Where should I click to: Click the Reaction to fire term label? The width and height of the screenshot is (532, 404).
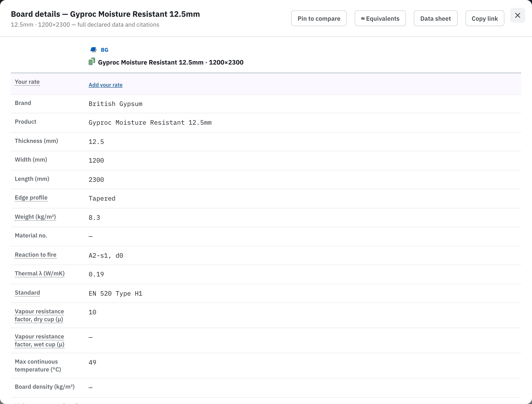point(36,255)
